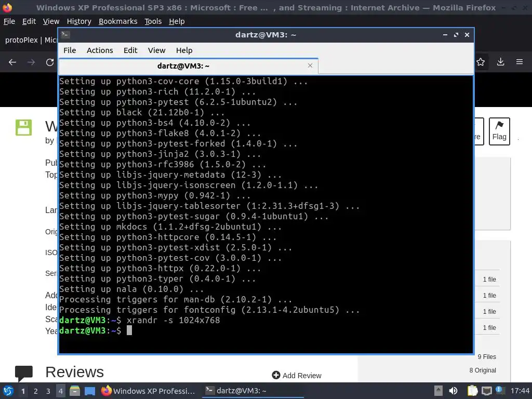Launch the file manager from the taskbar
Viewport: 532px width, 399px height.
click(x=75, y=391)
